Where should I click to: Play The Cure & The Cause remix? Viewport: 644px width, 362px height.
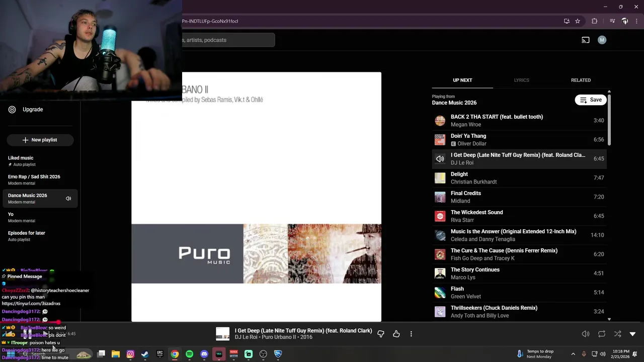(519, 254)
